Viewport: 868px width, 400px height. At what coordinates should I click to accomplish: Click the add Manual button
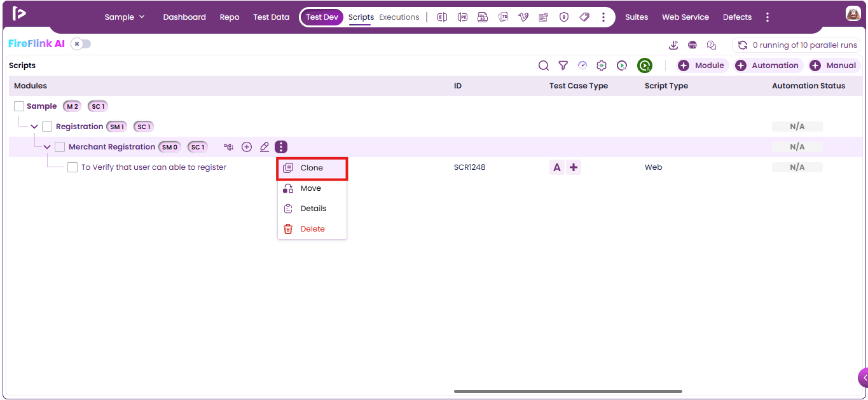(834, 66)
